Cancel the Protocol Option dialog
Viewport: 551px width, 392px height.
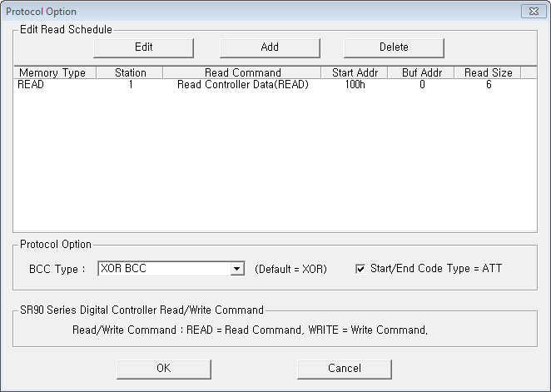coord(345,369)
